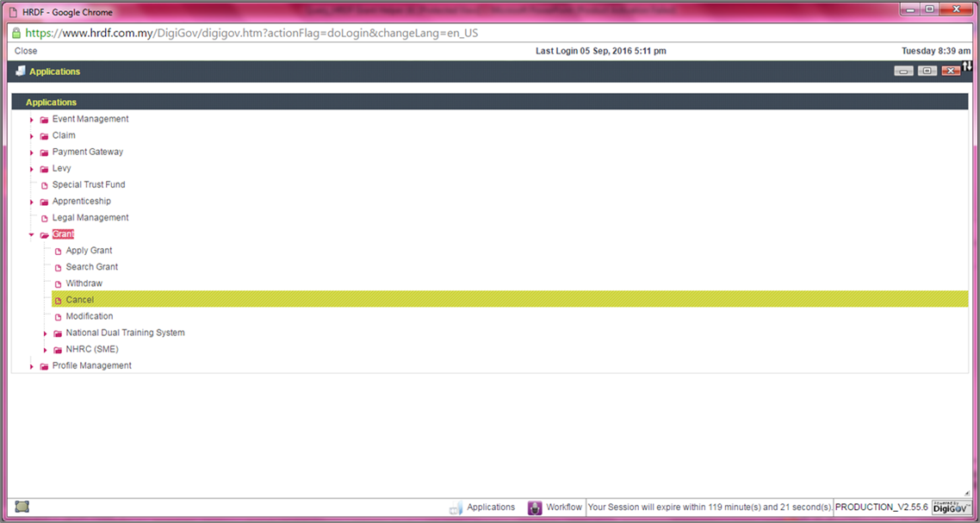
Task: Expand the Claim node arrow
Action: tap(31, 136)
